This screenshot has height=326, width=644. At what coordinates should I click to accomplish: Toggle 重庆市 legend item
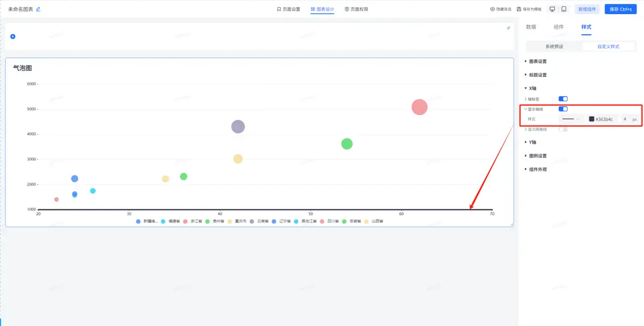coord(237,221)
